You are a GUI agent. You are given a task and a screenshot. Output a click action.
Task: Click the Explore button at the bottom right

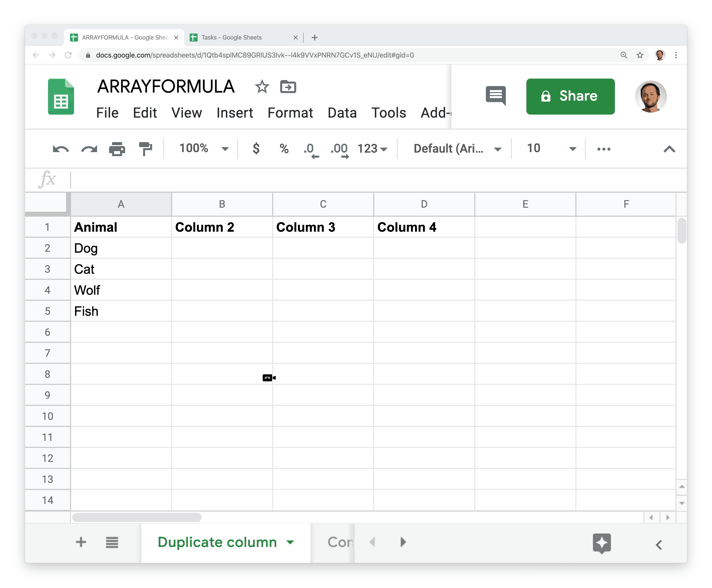point(602,543)
